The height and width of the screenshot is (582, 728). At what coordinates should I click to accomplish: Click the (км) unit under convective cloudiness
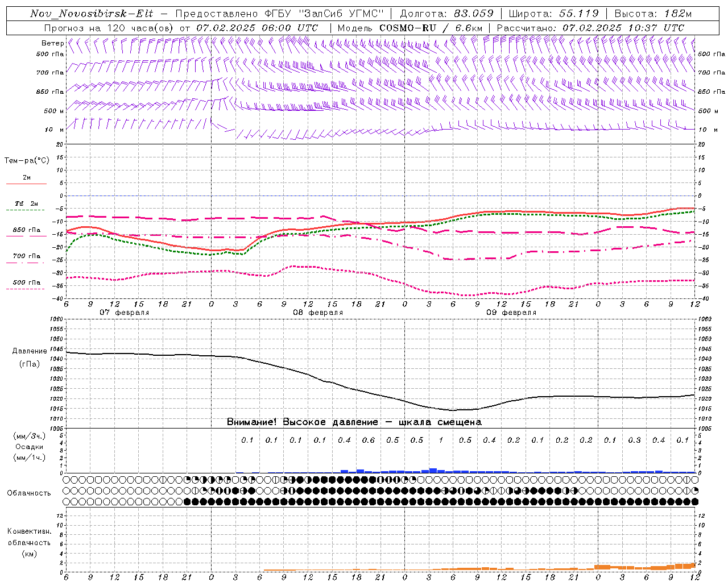pos(29,554)
